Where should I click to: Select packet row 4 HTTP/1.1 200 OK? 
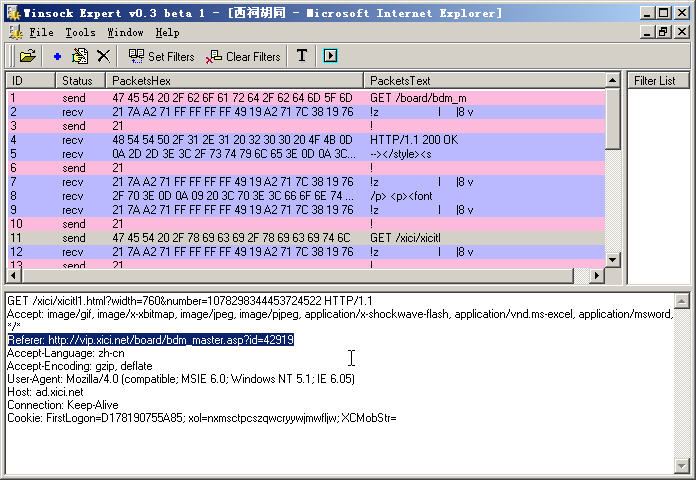tap(306, 140)
